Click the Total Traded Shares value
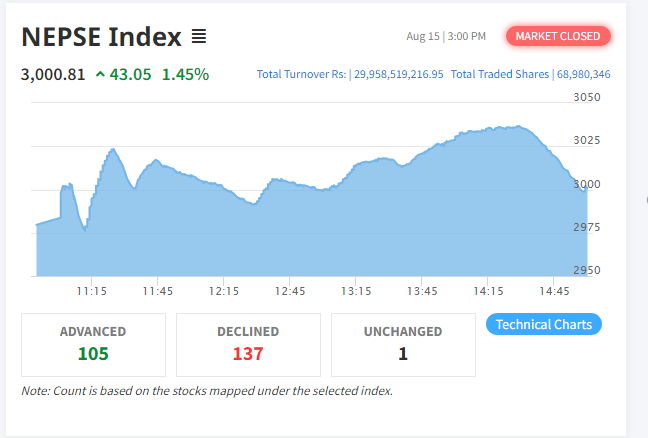Image resolution: width=648 pixels, height=438 pixels. (x=584, y=74)
